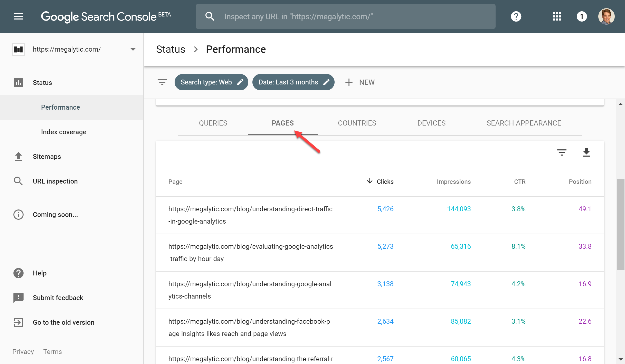
Task: Click the Help question mark icon in header
Action: click(x=516, y=16)
